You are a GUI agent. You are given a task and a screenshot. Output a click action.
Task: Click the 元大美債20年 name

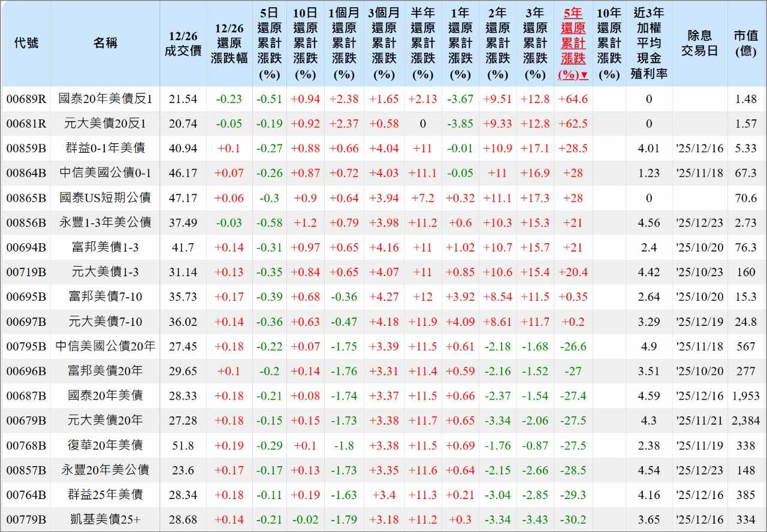[x=105, y=421]
